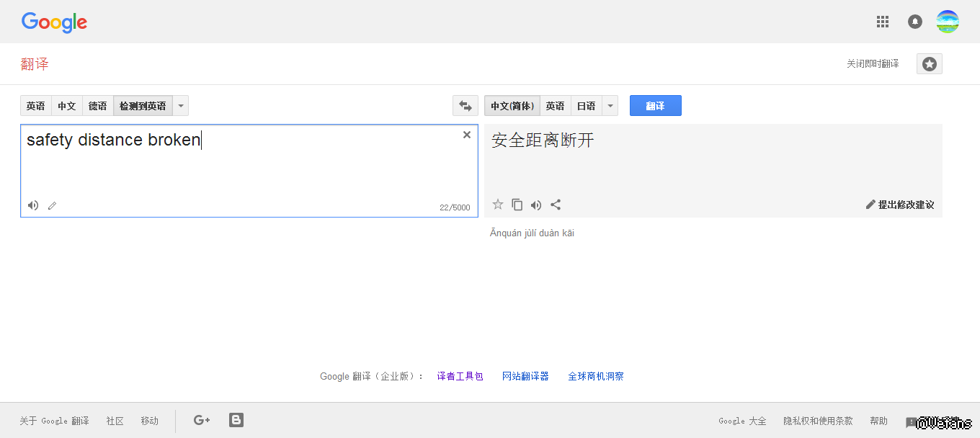Viewport: 980px width, 438px height.
Task: Select 检测到英语 source option
Action: click(x=143, y=106)
